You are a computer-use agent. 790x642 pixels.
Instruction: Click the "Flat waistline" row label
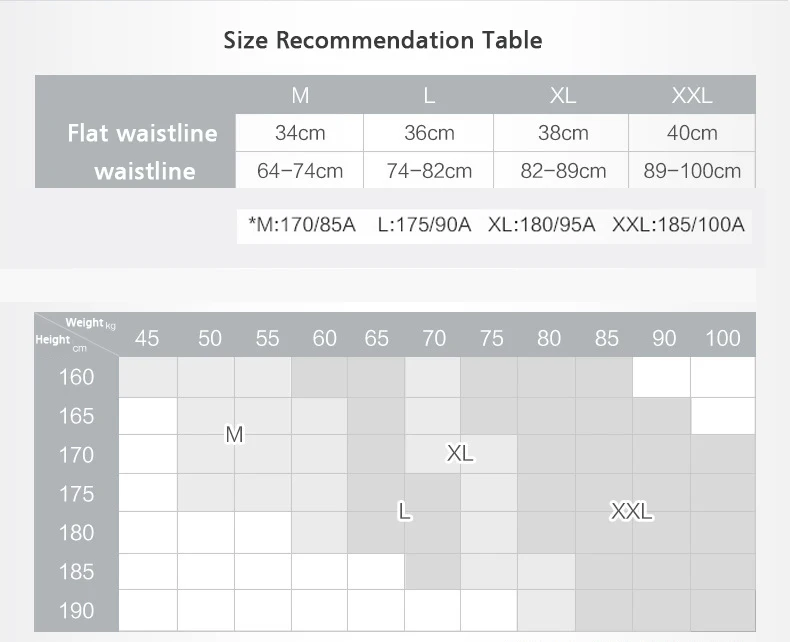coord(142,133)
